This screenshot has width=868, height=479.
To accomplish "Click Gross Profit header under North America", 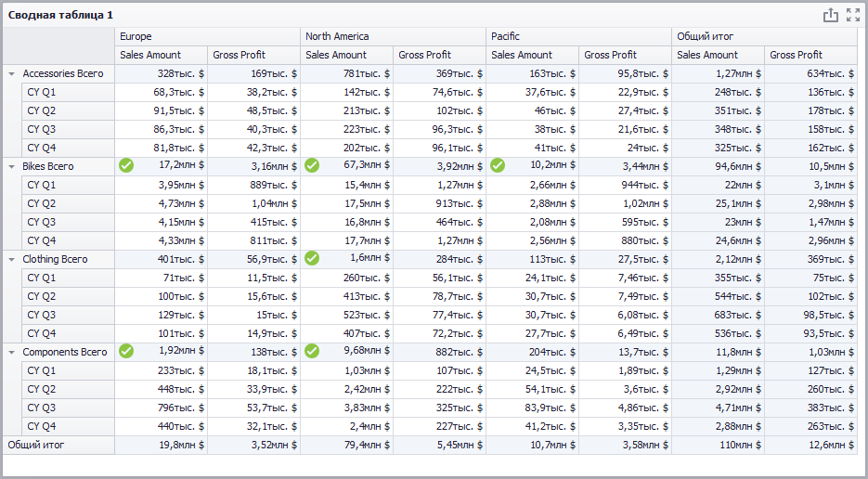I will tap(439, 55).
